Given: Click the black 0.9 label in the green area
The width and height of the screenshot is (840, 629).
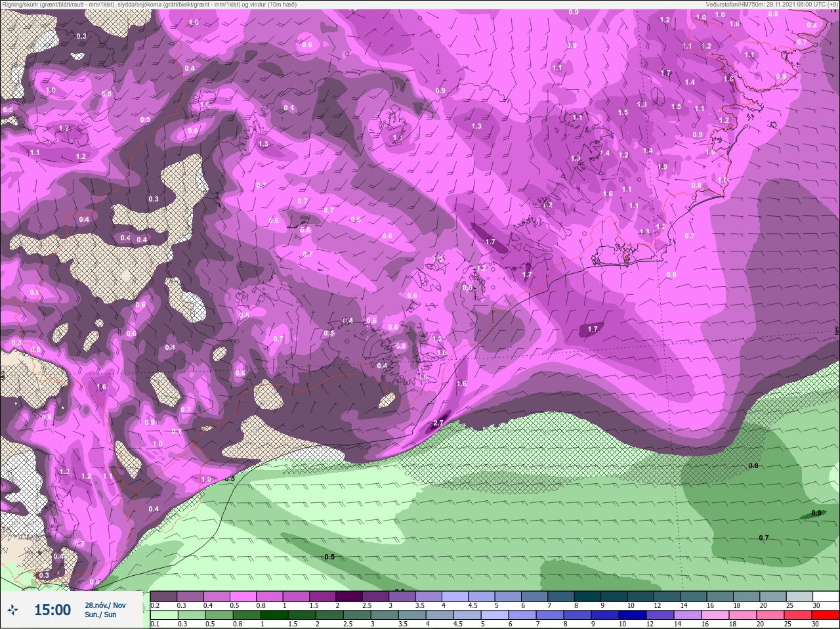Looking at the screenshot, I should click(x=816, y=513).
